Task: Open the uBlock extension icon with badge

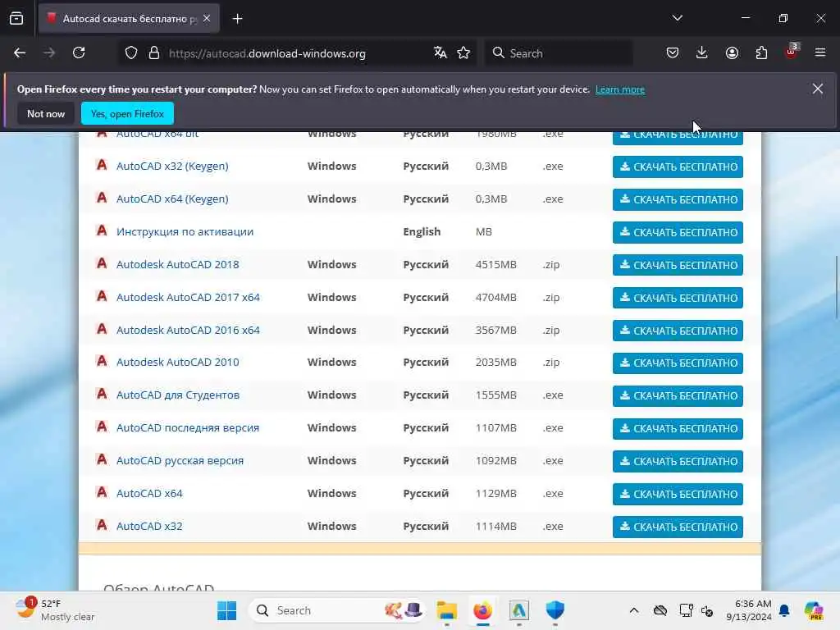Action: pyautogui.click(x=792, y=52)
